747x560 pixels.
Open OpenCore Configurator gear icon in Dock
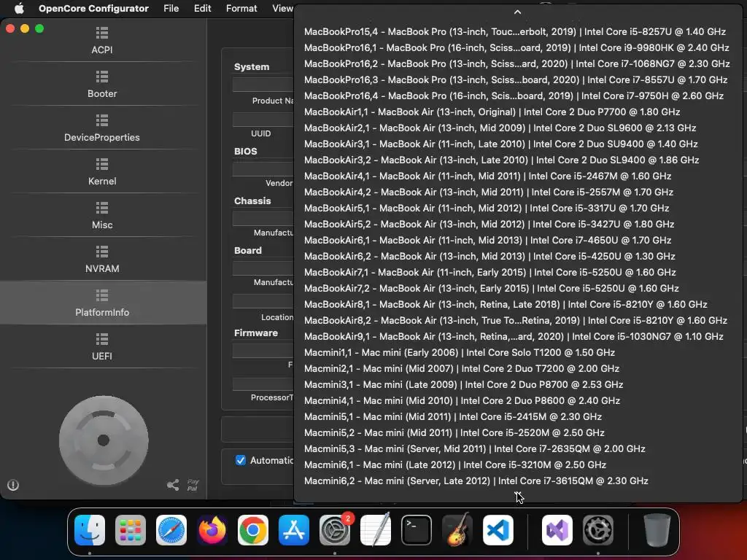598,530
